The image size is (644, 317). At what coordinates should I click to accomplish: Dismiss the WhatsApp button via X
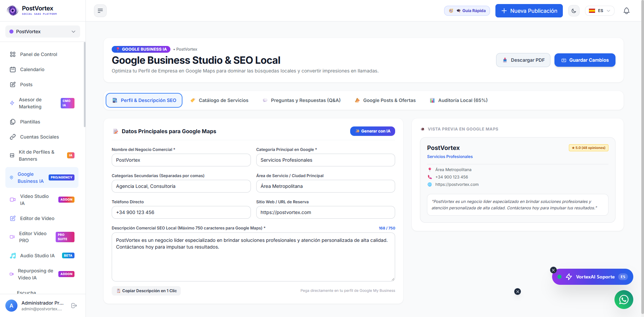(x=518, y=292)
